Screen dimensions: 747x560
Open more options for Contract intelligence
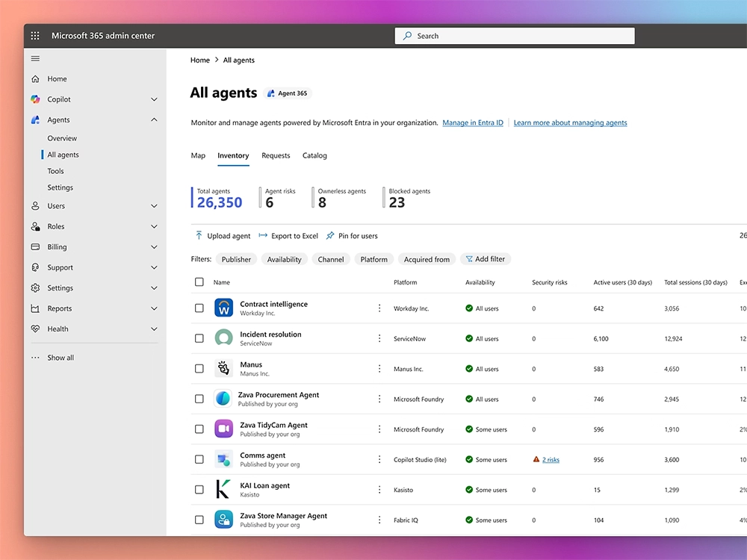tap(379, 308)
